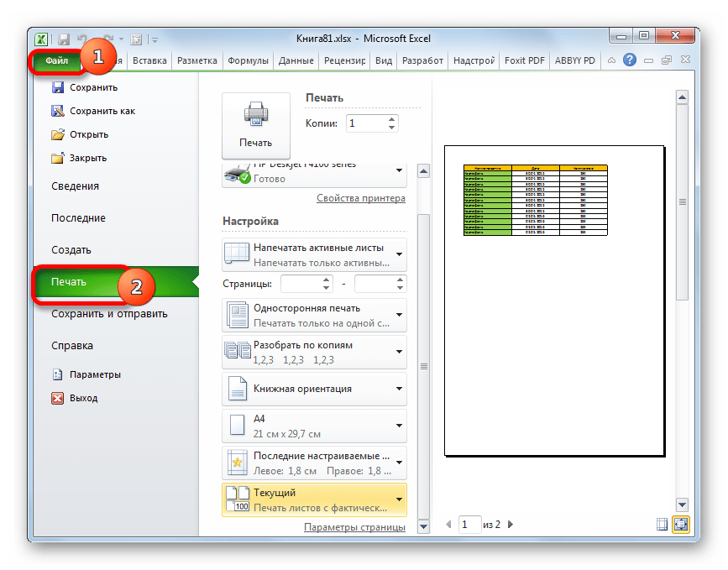Toggle the Zoom to Page icon near the preview
728x570 pixels.
pyautogui.click(x=681, y=524)
